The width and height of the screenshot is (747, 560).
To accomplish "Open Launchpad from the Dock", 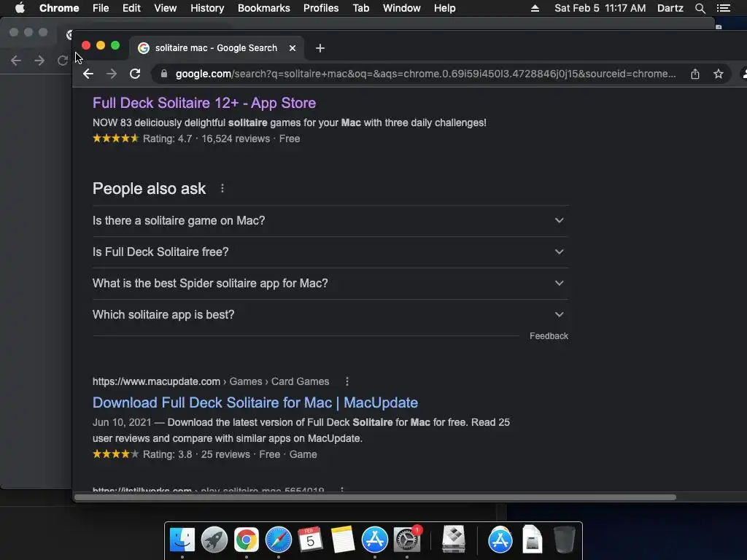I will pyautogui.click(x=214, y=540).
